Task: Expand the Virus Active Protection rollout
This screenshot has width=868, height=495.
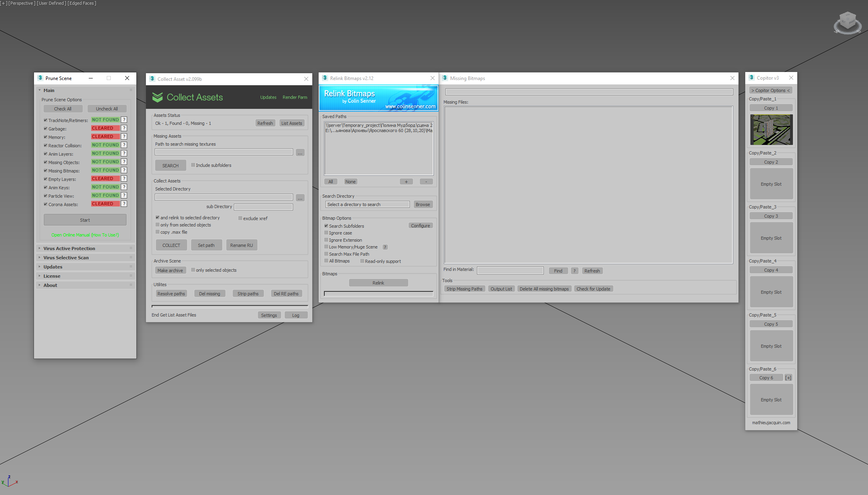Action: tap(69, 249)
